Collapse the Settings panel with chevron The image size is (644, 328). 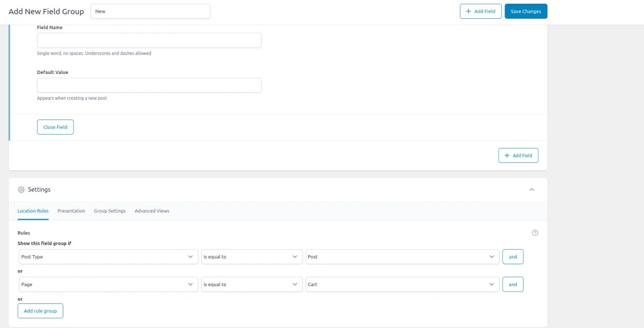(x=532, y=190)
